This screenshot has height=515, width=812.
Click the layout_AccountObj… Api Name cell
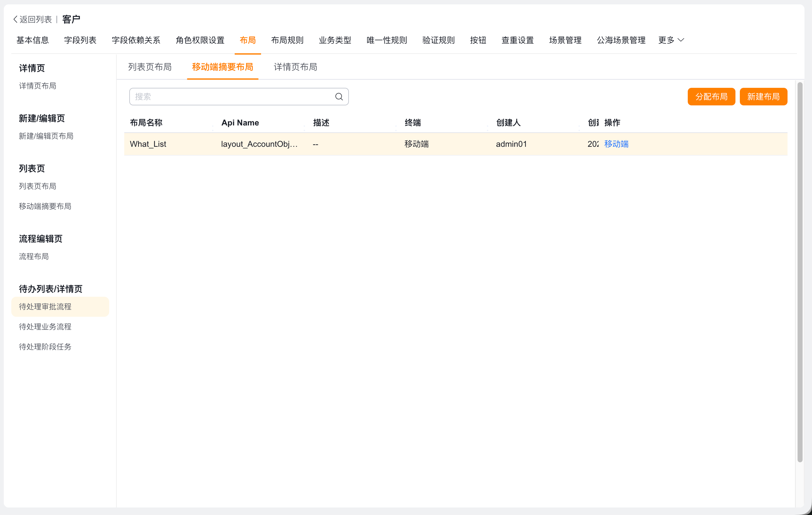259,144
